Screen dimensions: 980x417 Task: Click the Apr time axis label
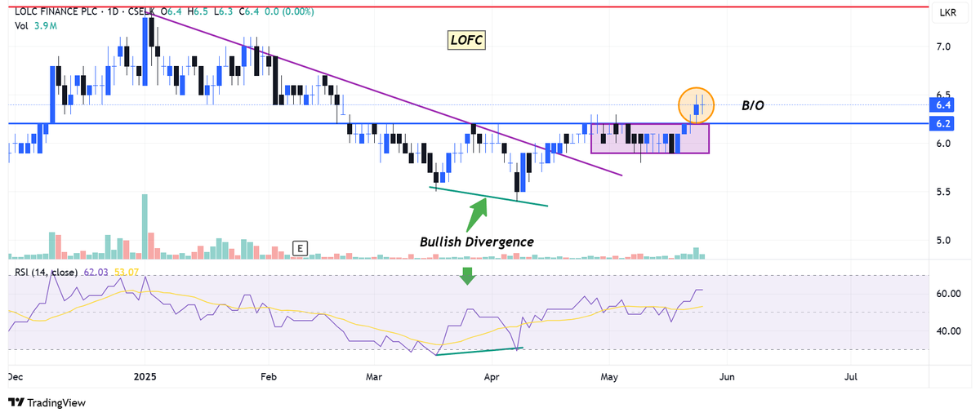tap(491, 377)
